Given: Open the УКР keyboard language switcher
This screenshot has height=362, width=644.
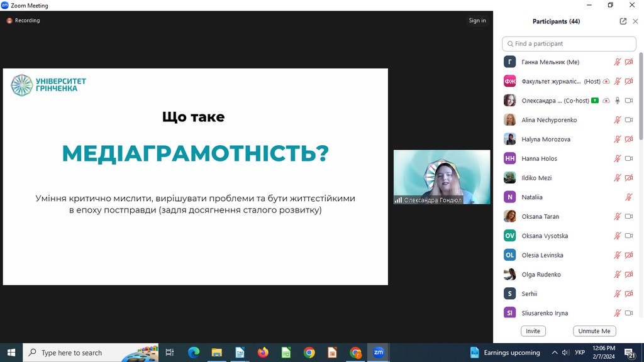Looking at the screenshot, I should pos(580,353).
